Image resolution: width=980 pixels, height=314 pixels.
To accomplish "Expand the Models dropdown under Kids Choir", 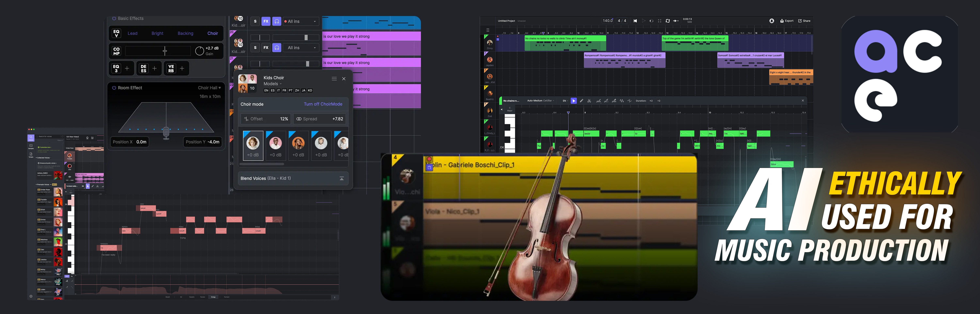I will coord(272,84).
